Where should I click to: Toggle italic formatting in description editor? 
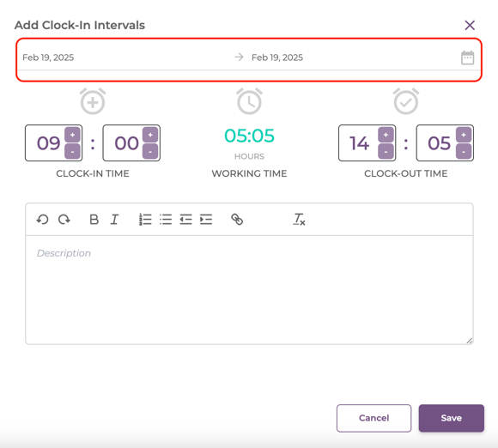coord(114,220)
